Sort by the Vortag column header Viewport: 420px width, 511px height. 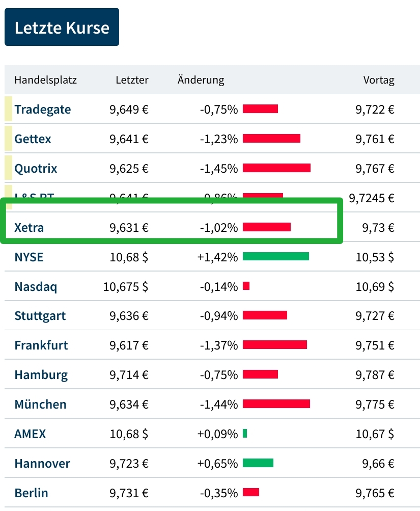tap(379, 80)
